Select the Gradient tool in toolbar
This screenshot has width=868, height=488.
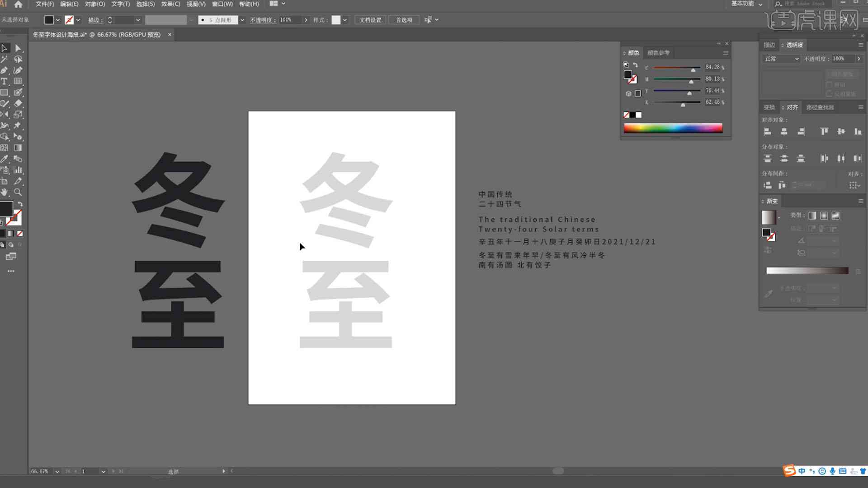(x=18, y=148)
